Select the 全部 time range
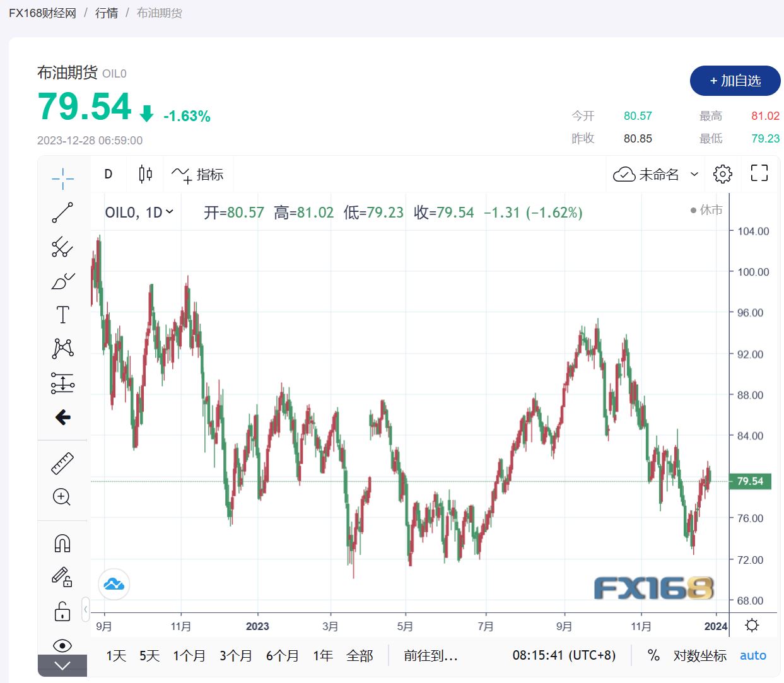The image size is (784, 683). pyautogui.click(x=360, y=656)
